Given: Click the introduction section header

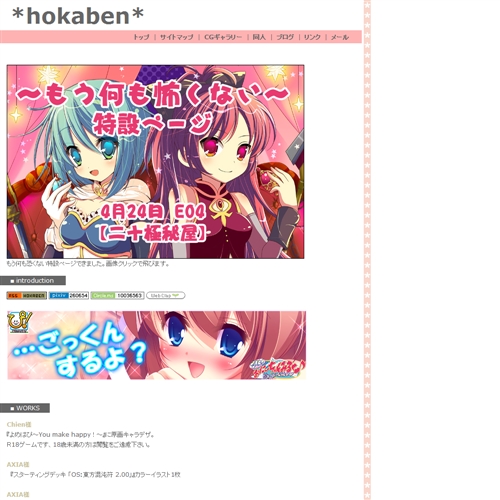Looking at the screenshot, I should click(x=33, y=280).
